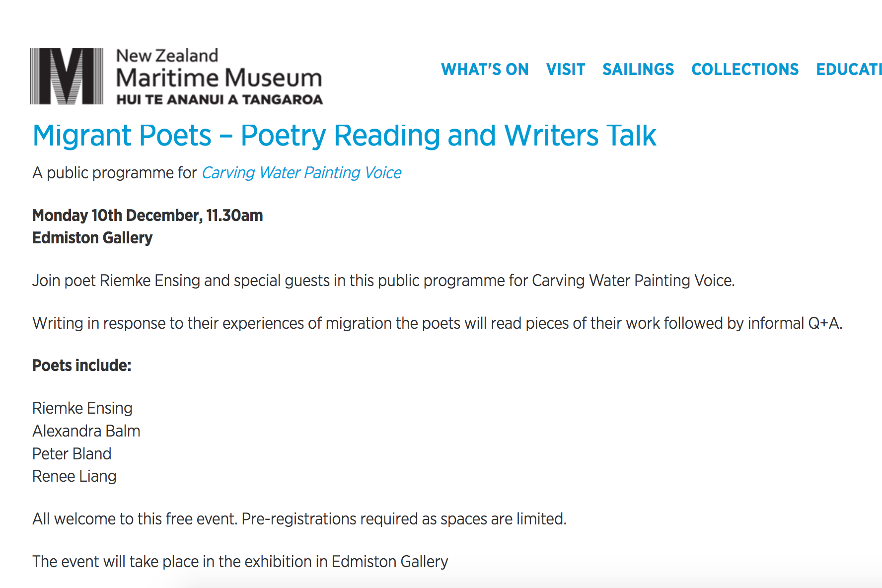Click the Maritime Museum M logo icon
The width and height of the screenshot is (882, 588).
(67, 76)
